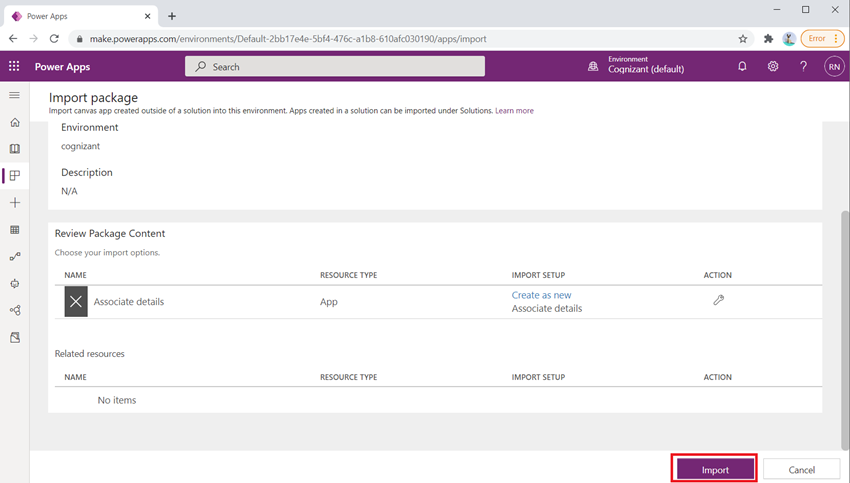This screenshot has width=850, height=483.
Task: Select the Power Apps browser tab
Action: tap(81, 16)
